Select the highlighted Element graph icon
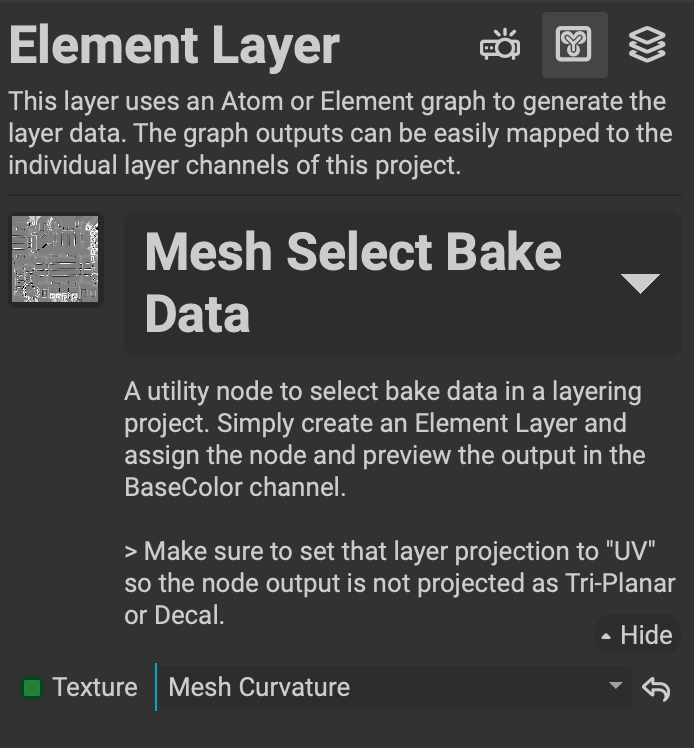694x748 pixels. (x=574, y=45)
